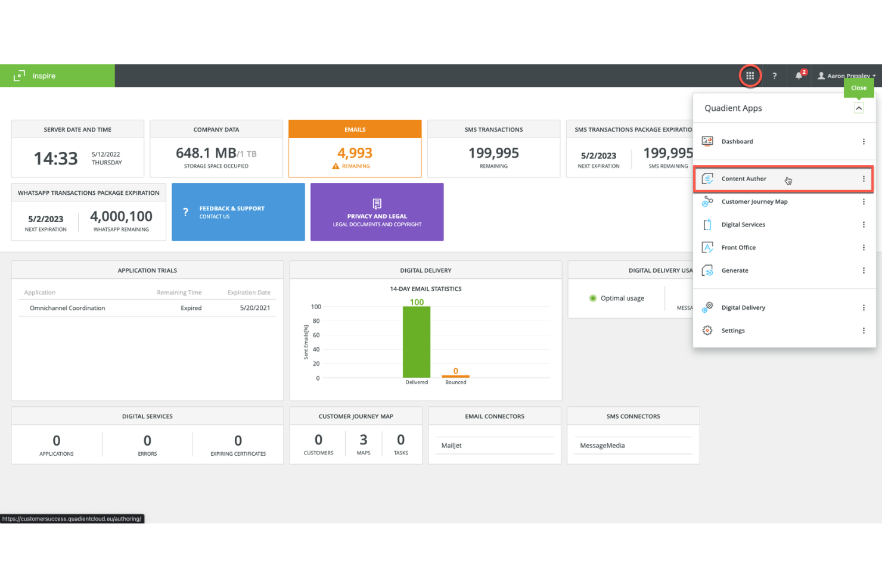The image size is (882, 588).
Task: Click the green Close button
Action: (x=858, y=88)
